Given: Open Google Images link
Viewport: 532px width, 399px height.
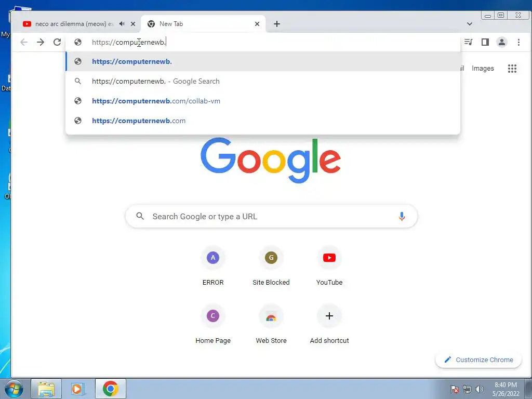Looking at the screenshot, I should point(483,68).
